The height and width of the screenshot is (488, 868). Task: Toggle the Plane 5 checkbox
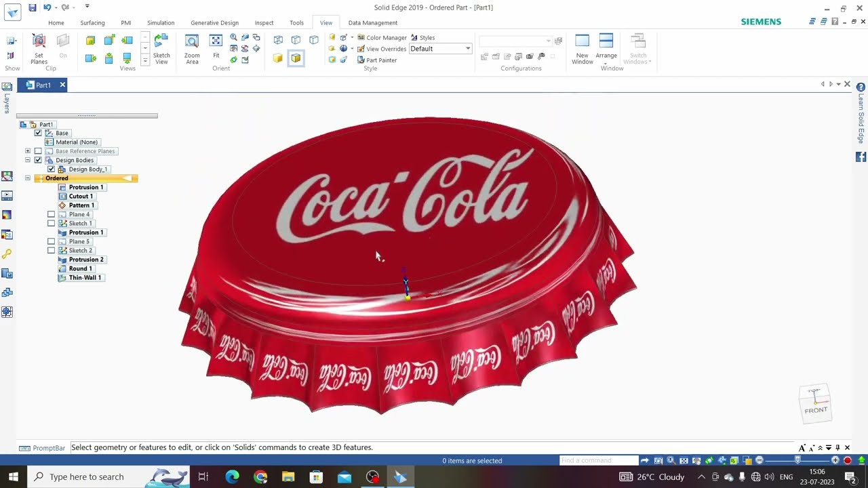[x=51, y=241]
